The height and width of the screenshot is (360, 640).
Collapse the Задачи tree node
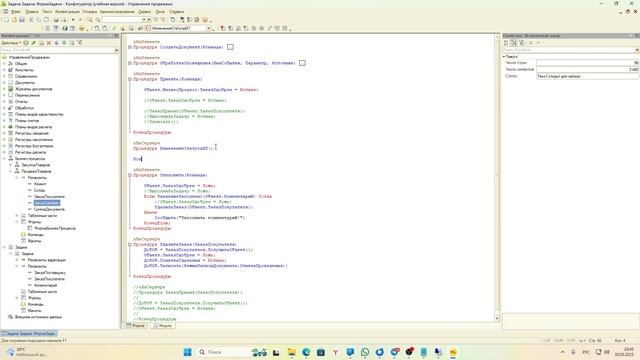(4, 247)
